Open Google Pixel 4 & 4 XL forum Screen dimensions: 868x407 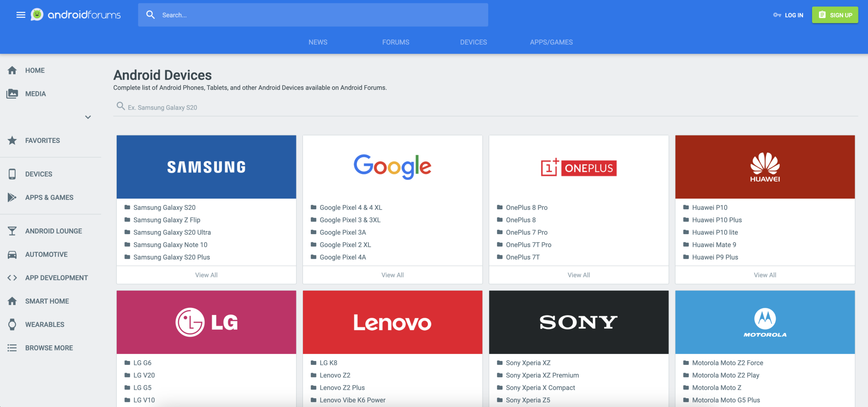tap(351, 208)
